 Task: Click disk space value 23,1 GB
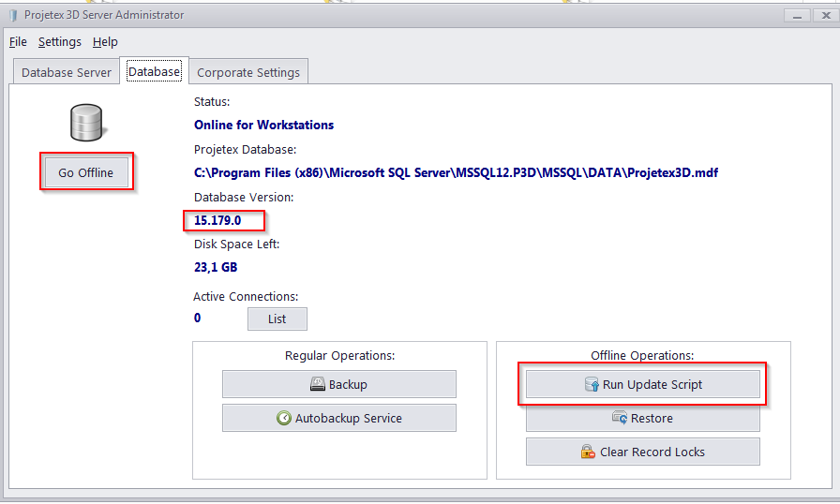pyautogui.click(x=216, y=267)
